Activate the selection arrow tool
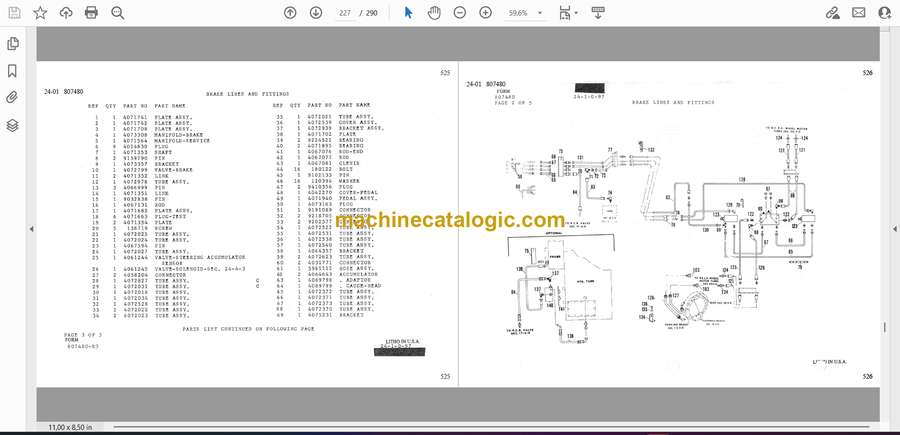This screenshot has height=435, width=900. [x=408, y=13]
